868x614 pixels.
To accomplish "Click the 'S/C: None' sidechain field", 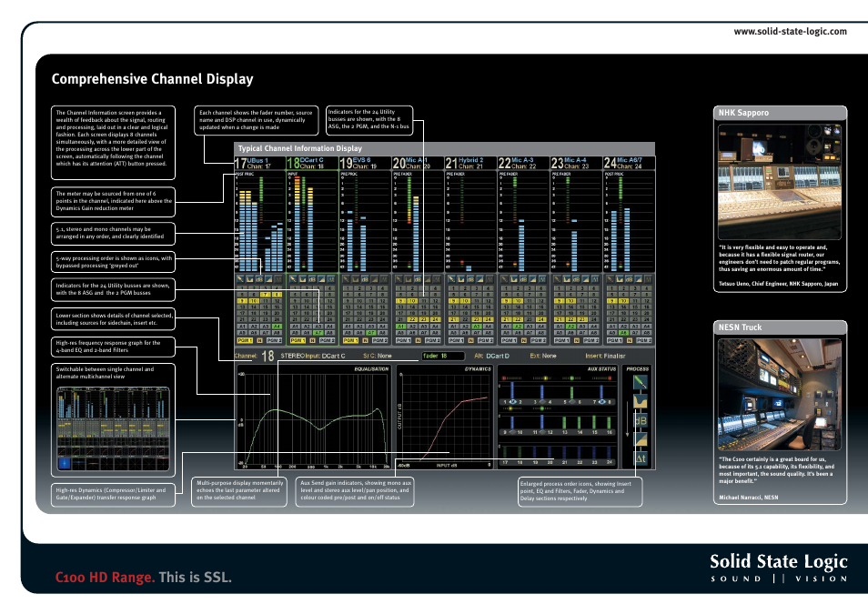I will pyautogui.click(x=377, y=356).
